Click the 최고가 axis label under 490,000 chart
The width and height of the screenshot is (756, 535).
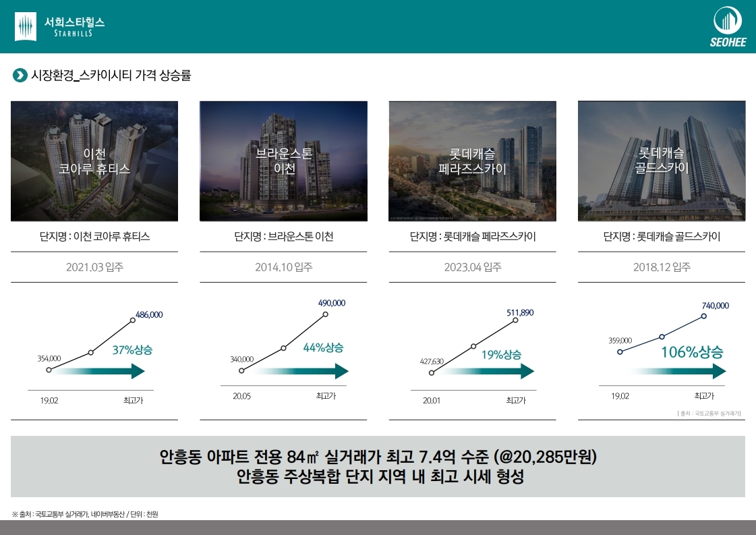326,396
